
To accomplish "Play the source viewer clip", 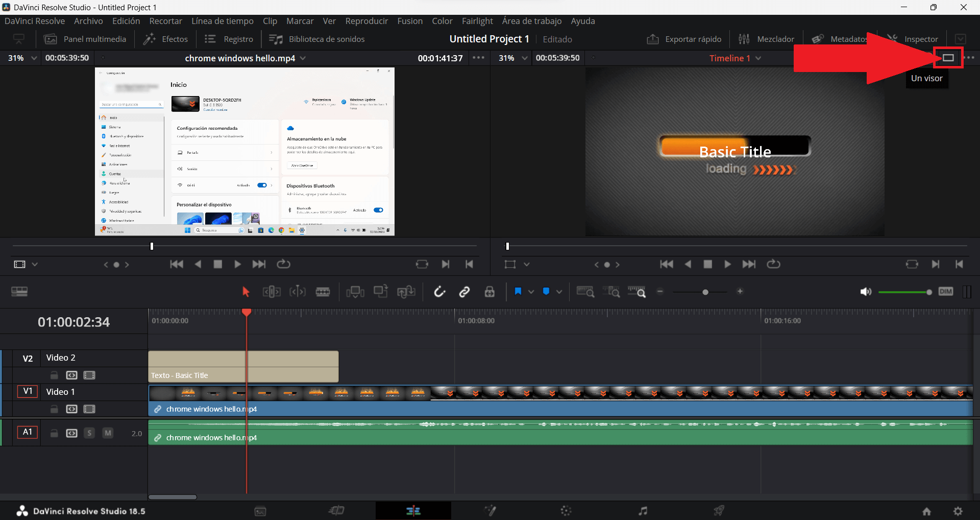I will coord(237,264).
